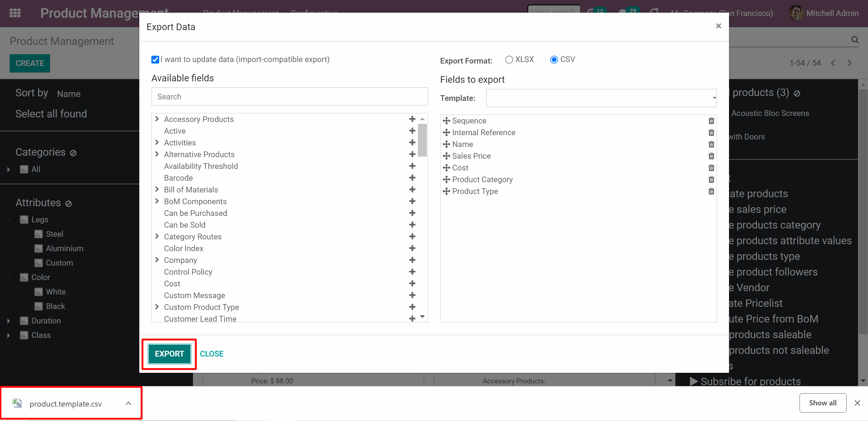Go to previous page of products

(x=833, y=63)
